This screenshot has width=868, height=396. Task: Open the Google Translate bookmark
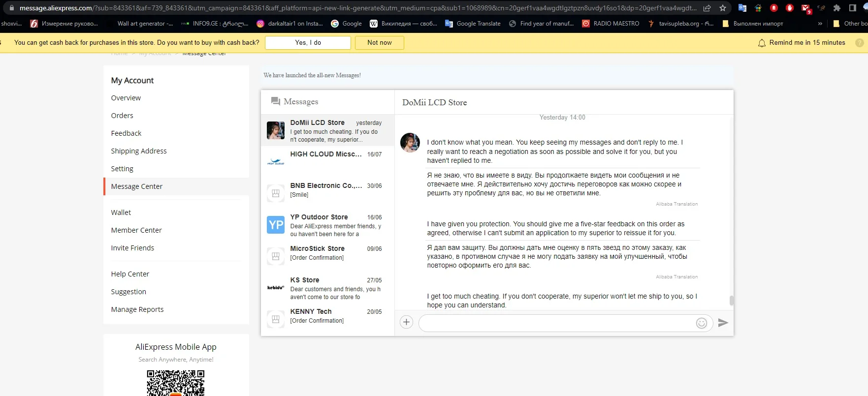click(473, 24)
